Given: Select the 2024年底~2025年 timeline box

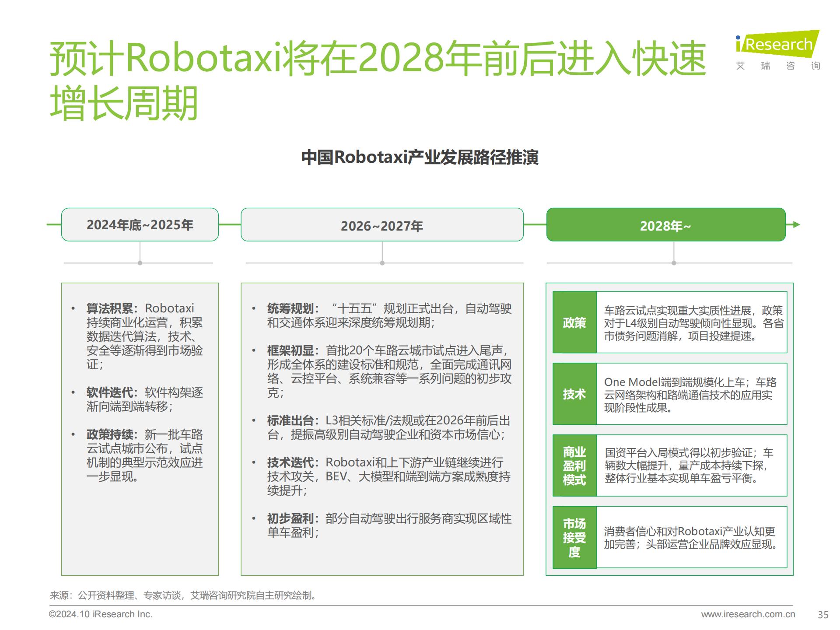Looking at the screenshot, I should [140, 224].
